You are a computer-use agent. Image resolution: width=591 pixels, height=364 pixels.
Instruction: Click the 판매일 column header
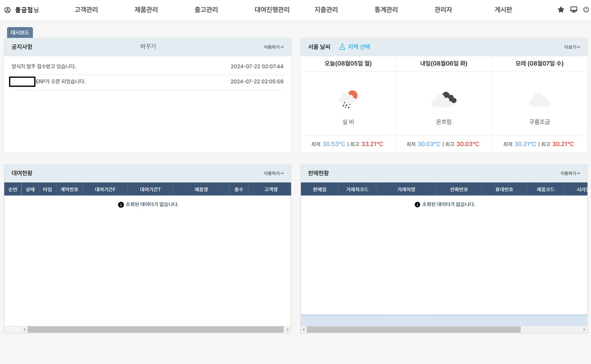pos(319,189)
